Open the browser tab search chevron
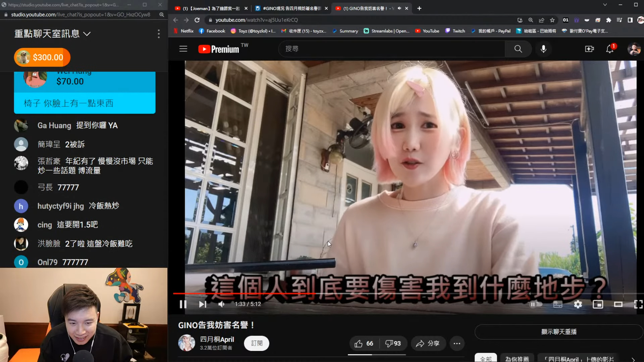This screenshot has width=644, height=362. click(x=605, y=5)
